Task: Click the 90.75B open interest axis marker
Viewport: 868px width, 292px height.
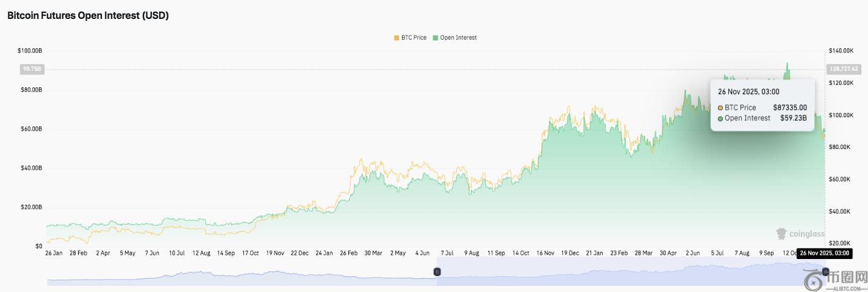Action: click(x=32, y=69)
